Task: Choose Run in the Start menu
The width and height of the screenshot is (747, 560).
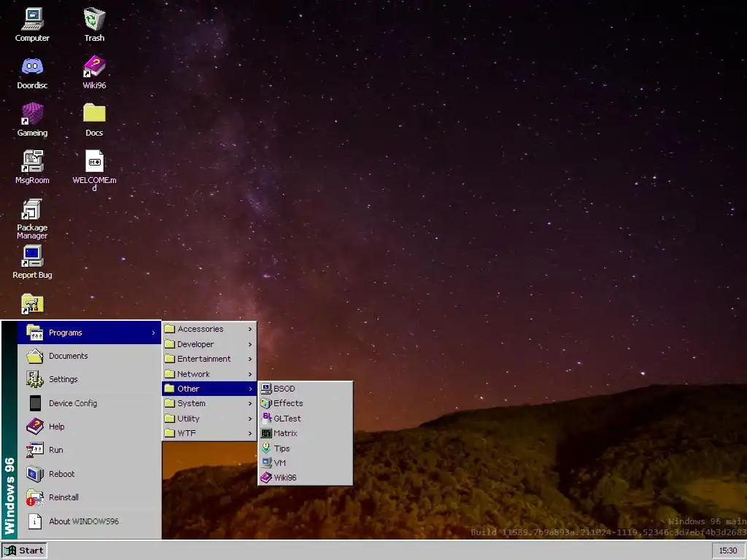Action: pyautogui.click(x=89, y=449)
